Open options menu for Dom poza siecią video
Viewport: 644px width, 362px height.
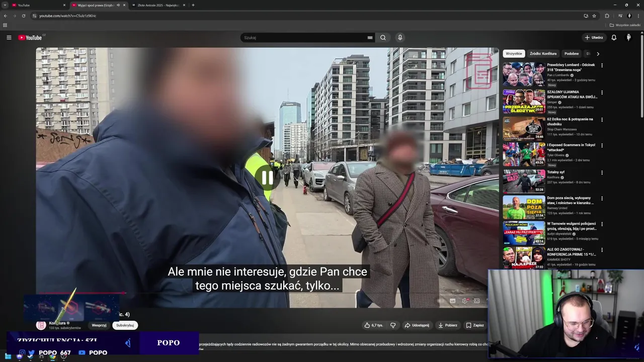coord(602,198)
